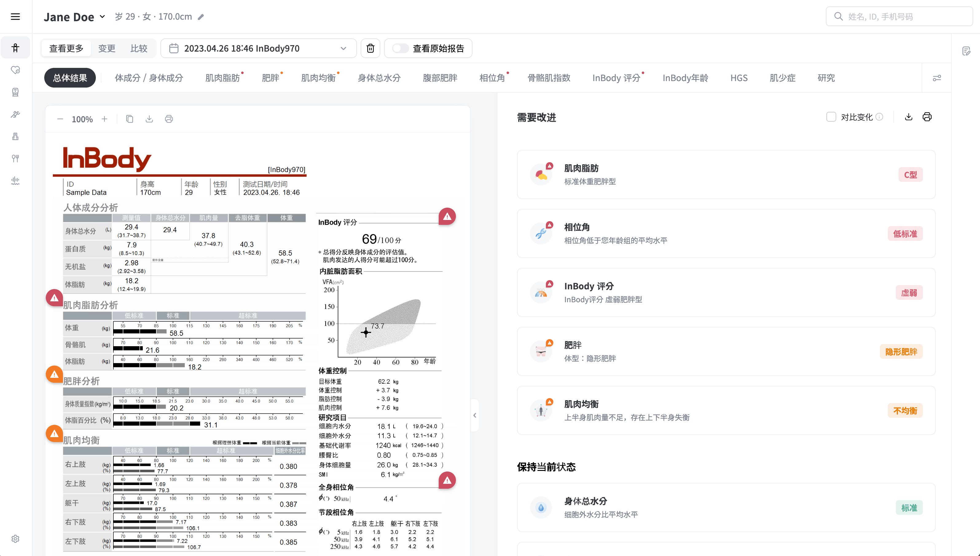This screenshot has height=556, width=980.
Task: Zoom in the report with plus icon
Action: [x=104, y=119]
